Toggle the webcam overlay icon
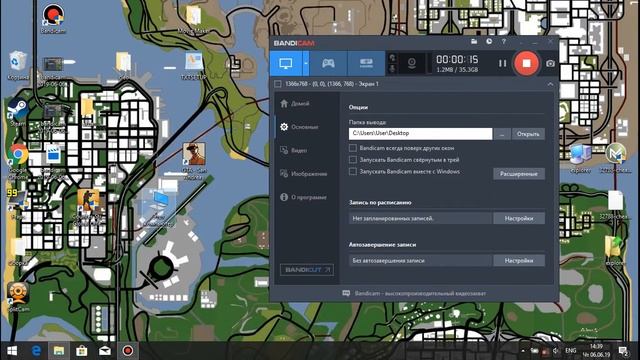The image size is (640, 360). click(412, 63)
